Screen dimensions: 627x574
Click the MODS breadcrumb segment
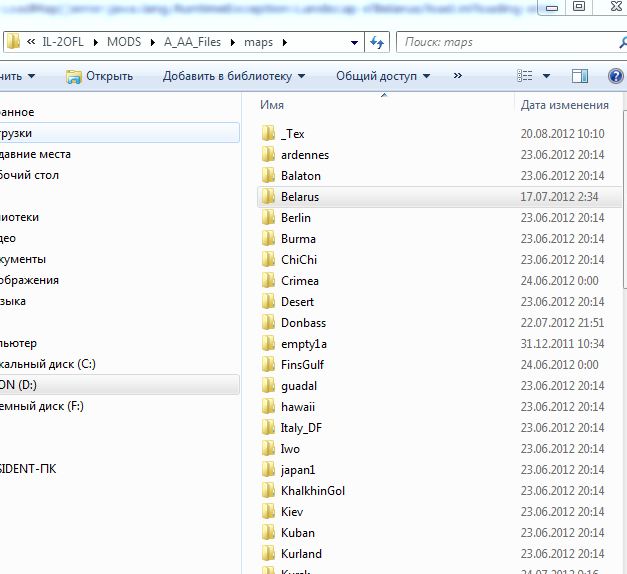point(124,42)
